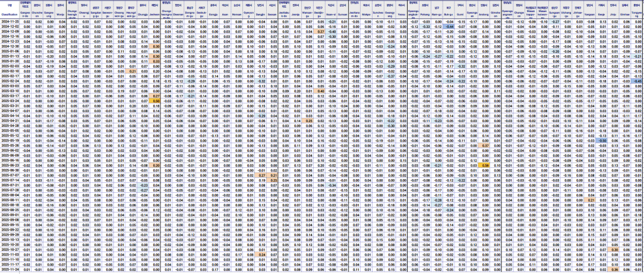Click the blue -0.44 cell under Buk-gu
Image resolution: width=644 pixels, height=274 pixels.
click(x=449, y=27)
